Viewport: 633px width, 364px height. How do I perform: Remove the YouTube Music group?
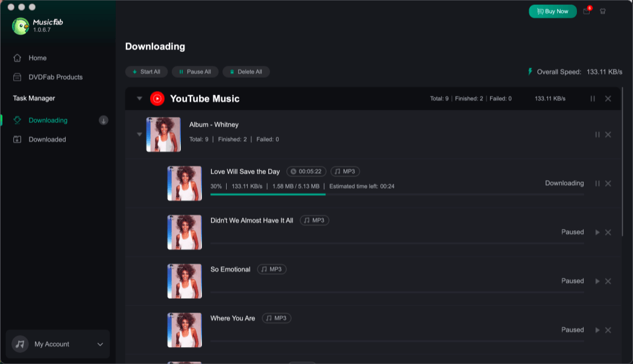[608, 98]
